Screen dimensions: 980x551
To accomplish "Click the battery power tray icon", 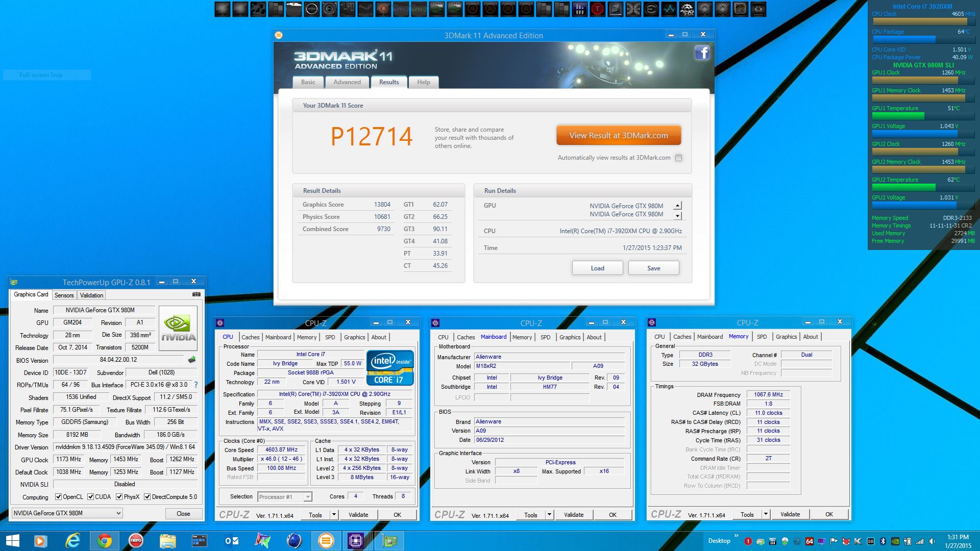I will pyautogui.click(x=908, y=541).
